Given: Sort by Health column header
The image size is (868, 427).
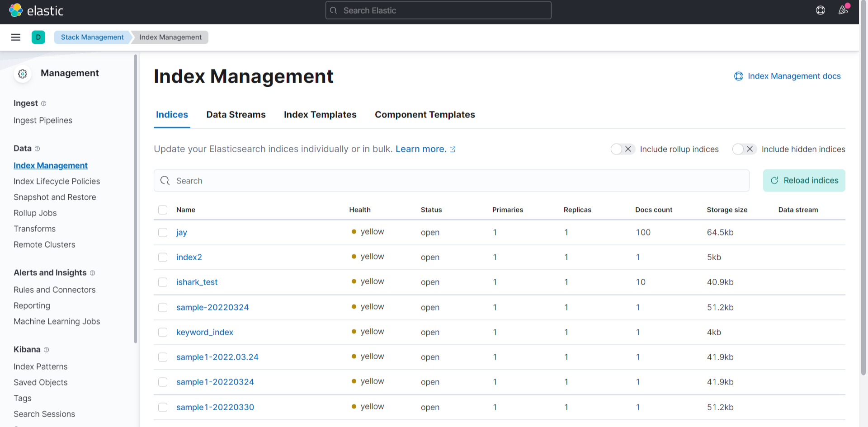Looking at the screenshot, I should (360, 210).
